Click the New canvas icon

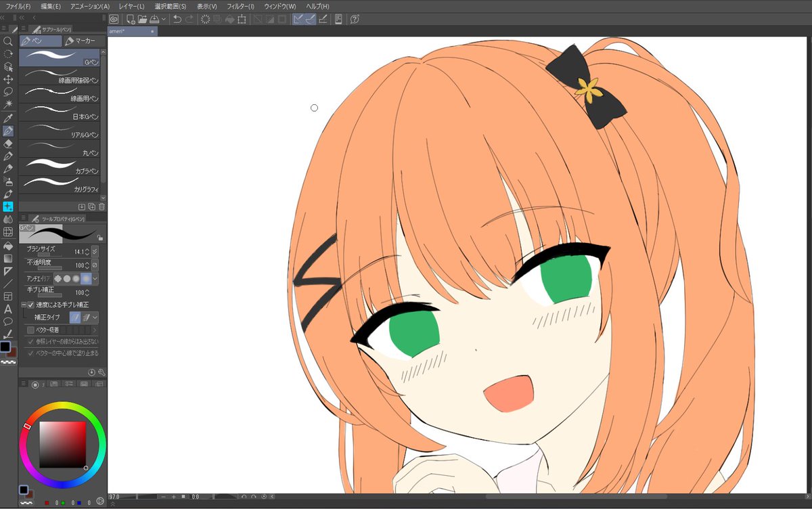[x=130, y=19]
